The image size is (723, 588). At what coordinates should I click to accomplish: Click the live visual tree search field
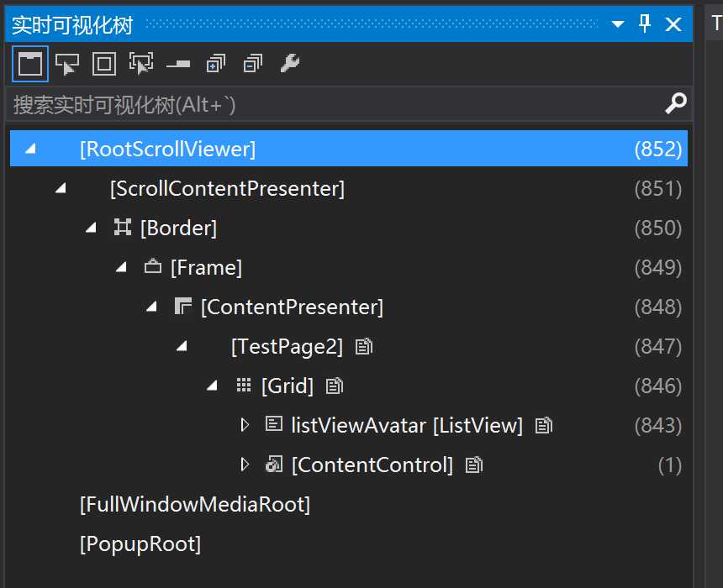(336, 105)
